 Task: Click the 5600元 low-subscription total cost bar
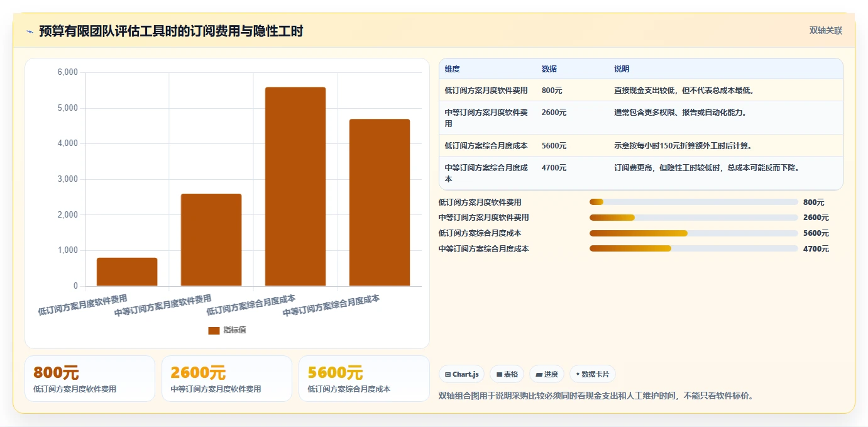tap(295, 187)
